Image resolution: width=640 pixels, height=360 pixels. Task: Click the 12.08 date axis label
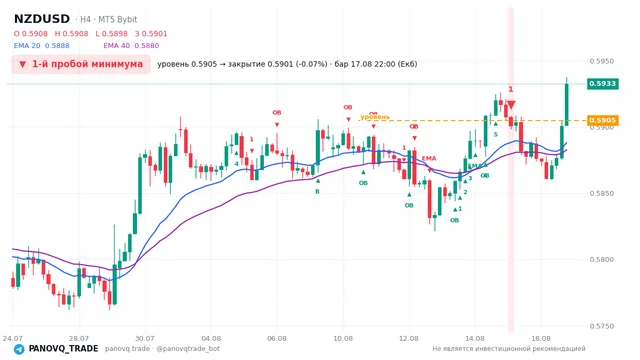tap(409, 338)
